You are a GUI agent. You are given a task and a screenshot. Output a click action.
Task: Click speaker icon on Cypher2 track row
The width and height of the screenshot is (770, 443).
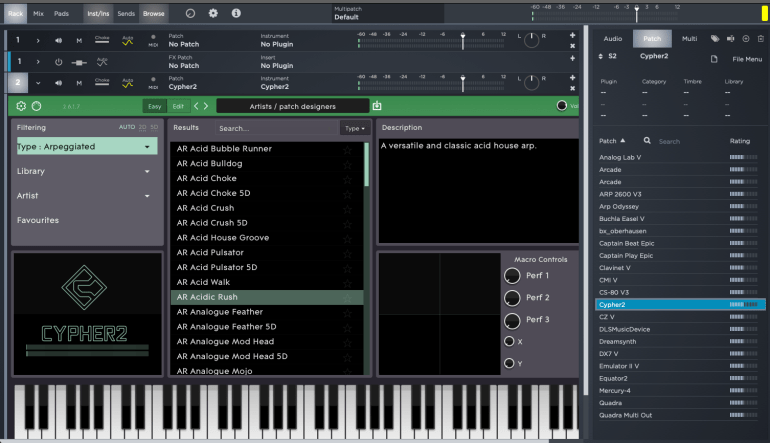(58, 83)
